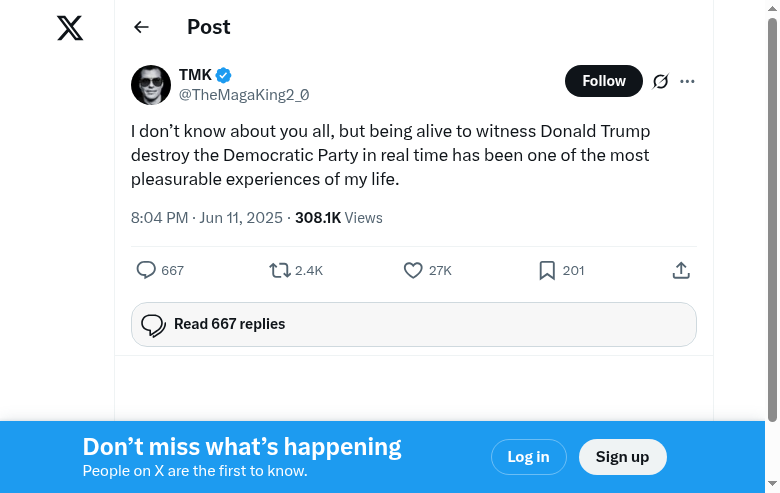Follow the TMK account
Screen dimensions: 780x493
click(x=604, y=81)
